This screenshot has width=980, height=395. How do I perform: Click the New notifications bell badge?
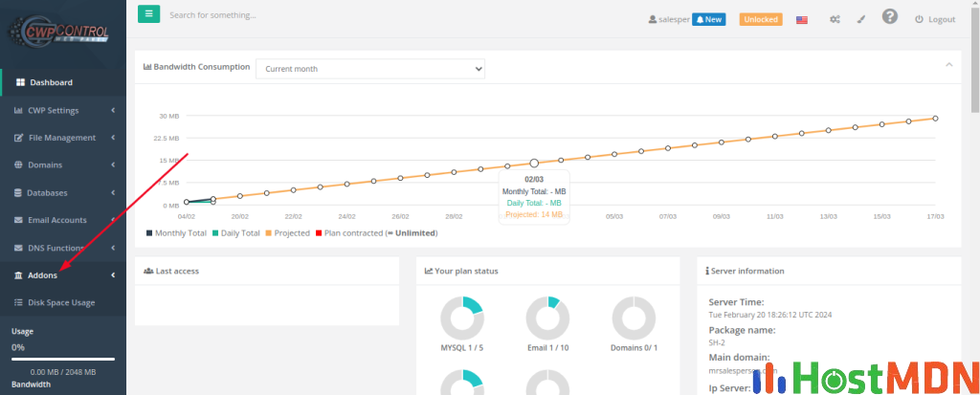point(709,19)
